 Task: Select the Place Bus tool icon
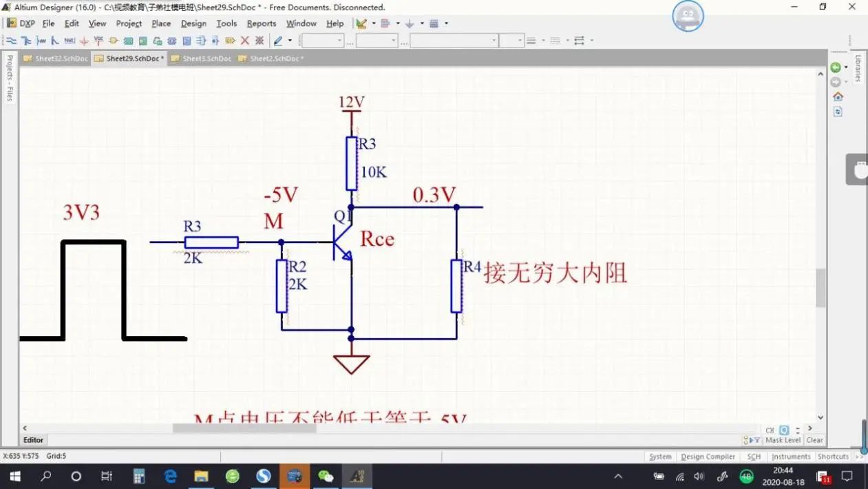[26, 41]
